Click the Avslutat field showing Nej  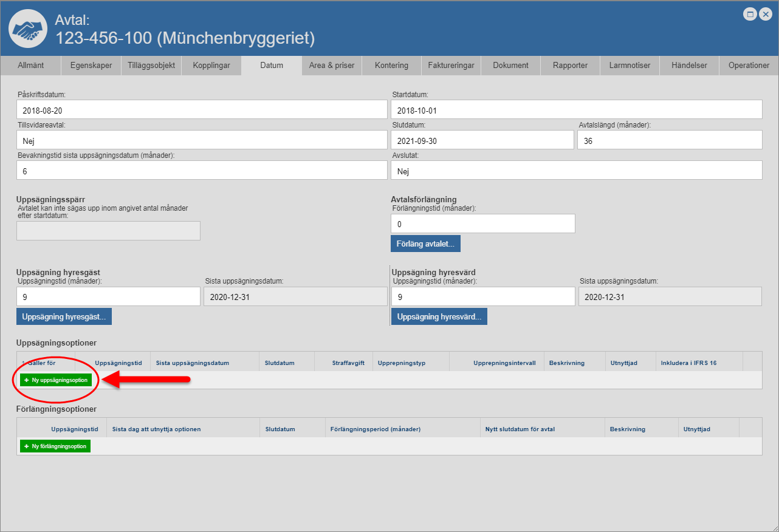[x=576, y=171]
